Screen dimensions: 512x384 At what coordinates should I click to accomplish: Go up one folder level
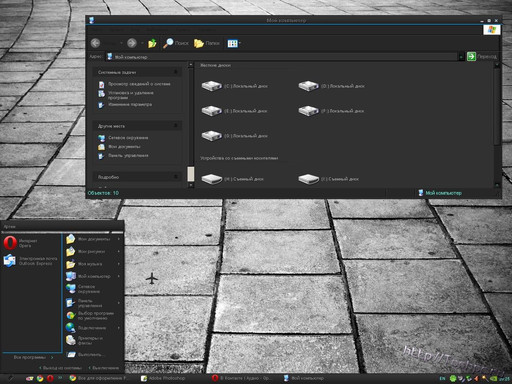(152, 43)
